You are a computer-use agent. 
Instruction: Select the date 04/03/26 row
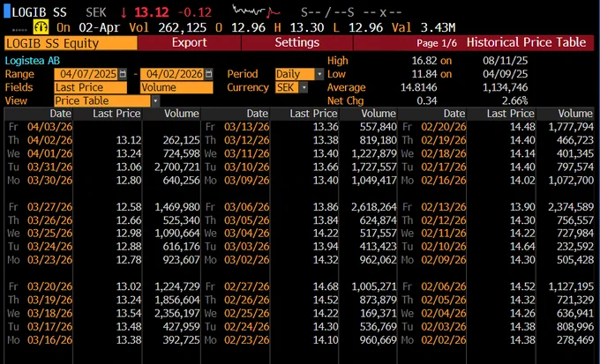(49, 127)
